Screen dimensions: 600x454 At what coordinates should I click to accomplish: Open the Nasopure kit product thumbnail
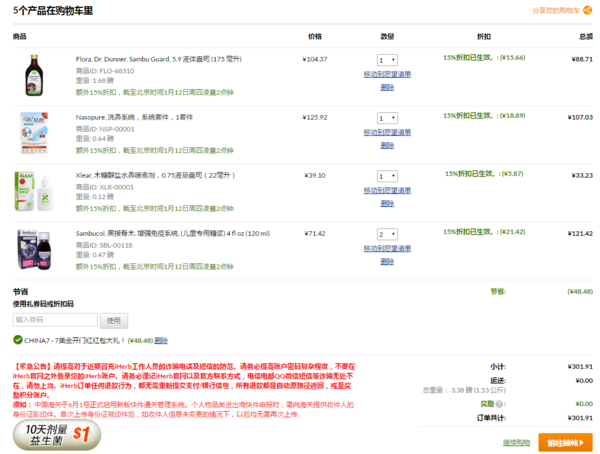coord(34,133)
